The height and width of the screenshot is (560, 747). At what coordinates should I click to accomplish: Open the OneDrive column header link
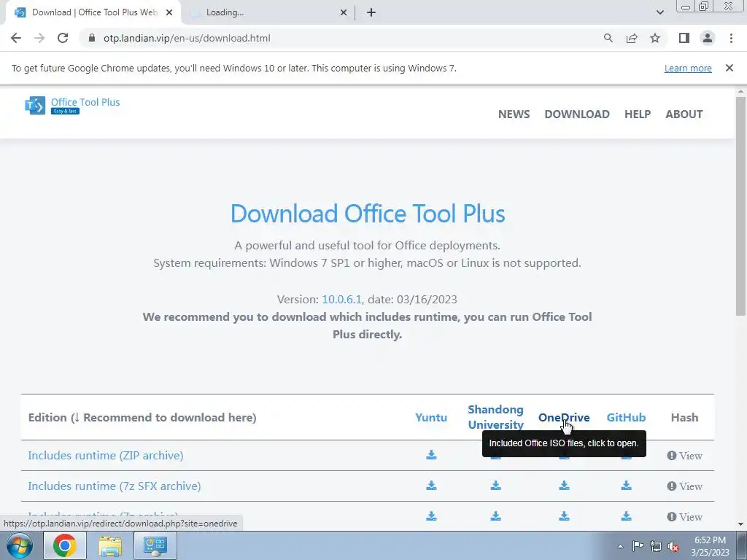point(564,417)
